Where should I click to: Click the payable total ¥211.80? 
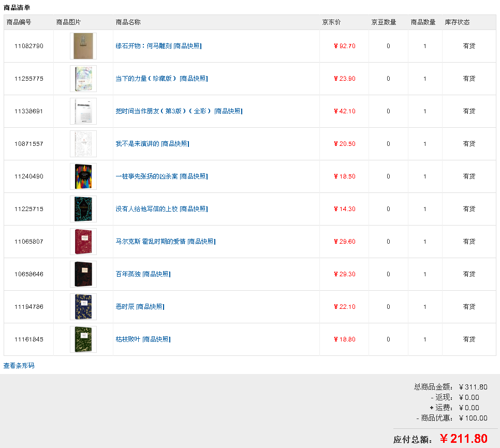click(x=464, y=439)
